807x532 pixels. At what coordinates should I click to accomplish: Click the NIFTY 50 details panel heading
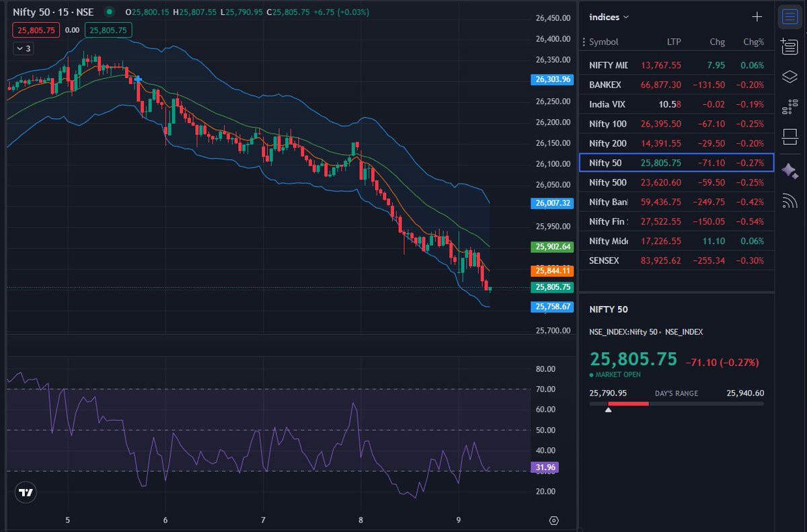(x=608, y=309)
